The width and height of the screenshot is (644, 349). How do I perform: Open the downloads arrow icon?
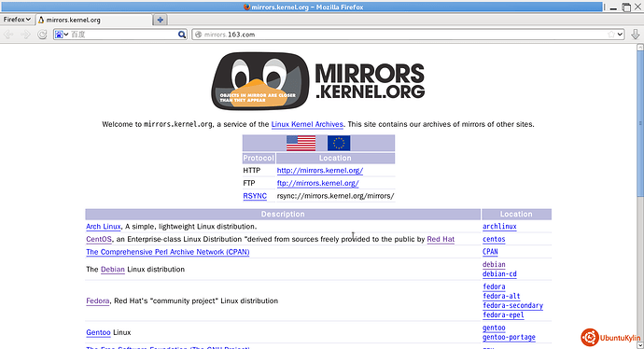(635, 35)
